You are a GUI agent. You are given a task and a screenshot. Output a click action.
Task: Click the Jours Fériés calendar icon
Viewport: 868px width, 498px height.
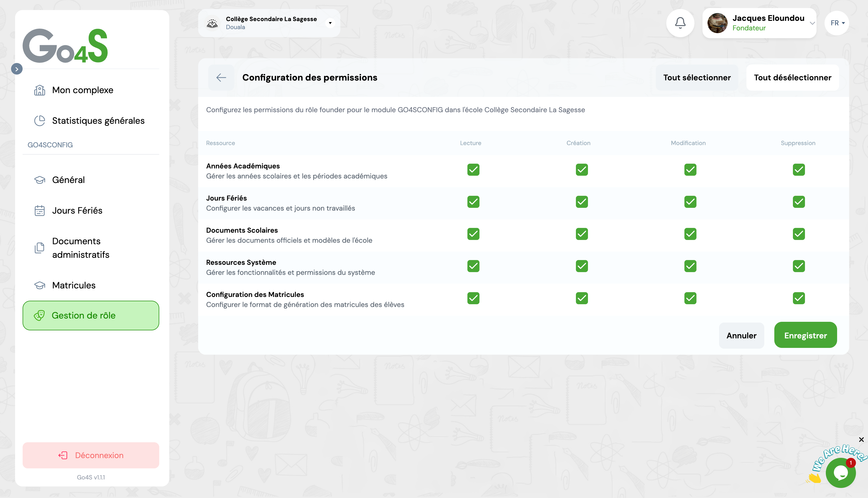pyautogui.click(x=40, y=211)
